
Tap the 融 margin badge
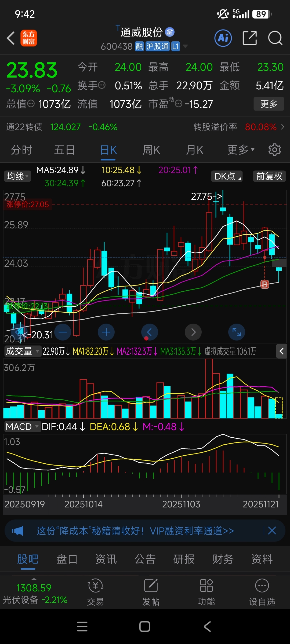pos(139,46)
